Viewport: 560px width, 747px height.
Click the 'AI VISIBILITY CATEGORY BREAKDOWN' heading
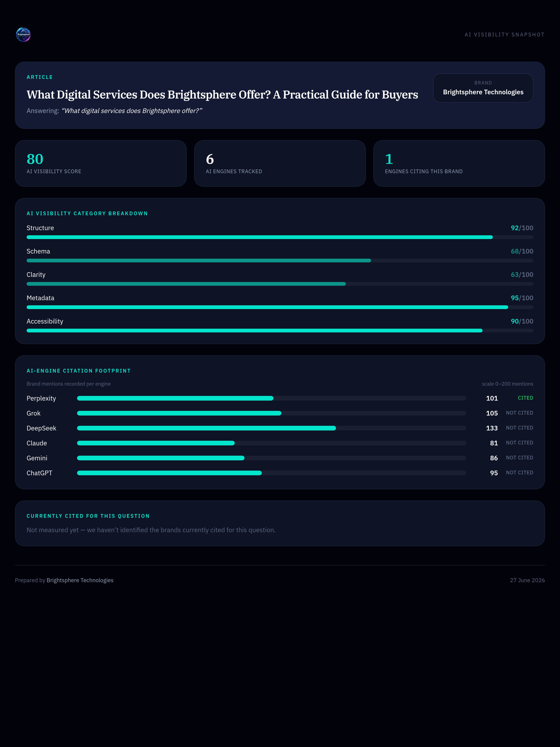[87, 213]
